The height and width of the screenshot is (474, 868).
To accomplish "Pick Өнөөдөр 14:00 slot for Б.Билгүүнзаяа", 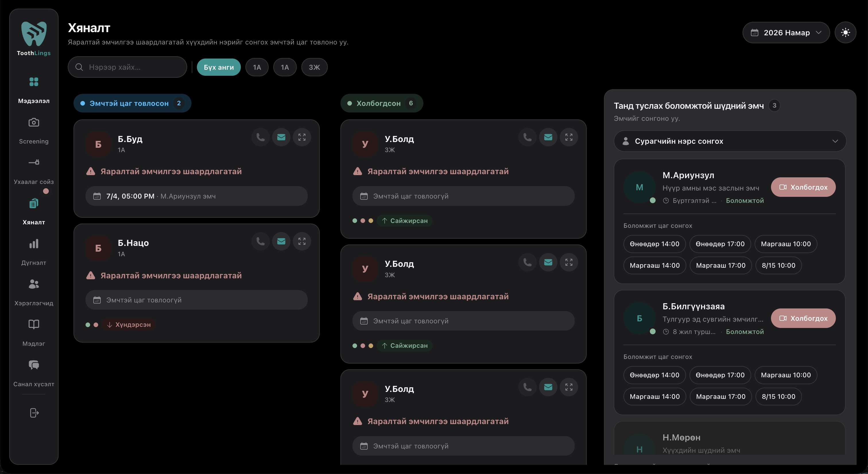I will (x=654, y=375).
